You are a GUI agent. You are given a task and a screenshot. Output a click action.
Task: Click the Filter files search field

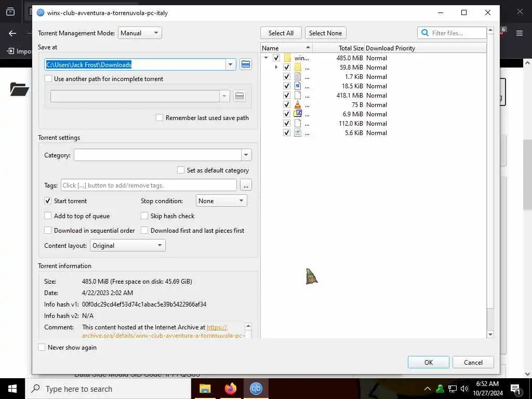coord(451,33)
